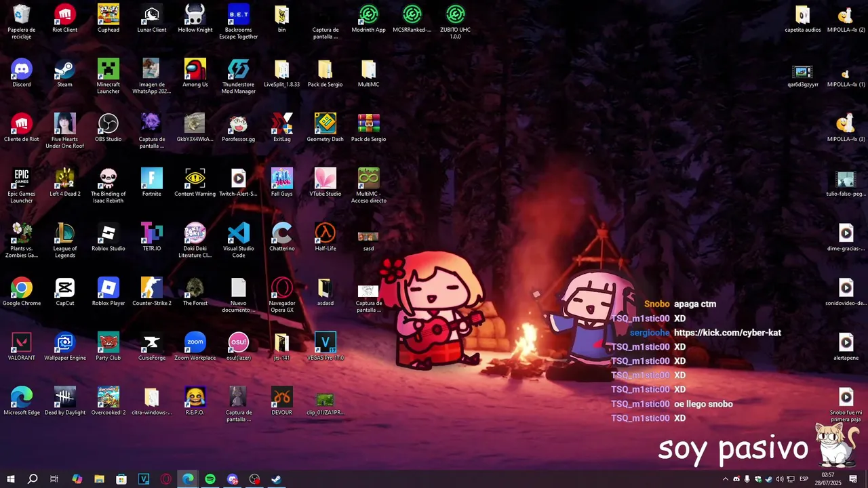Image resolution: width=868 pixels, height=488 pixels.
Task: Click the volume icon in system tray
Action: pyautogui.click(x=779, y=479)
